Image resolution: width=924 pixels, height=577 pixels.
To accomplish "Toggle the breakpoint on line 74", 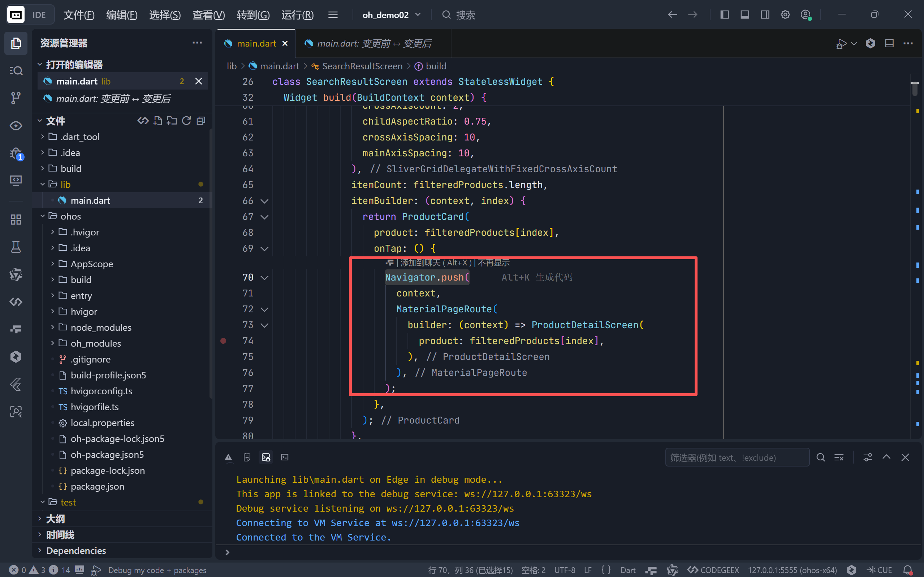I will point(224,341).
